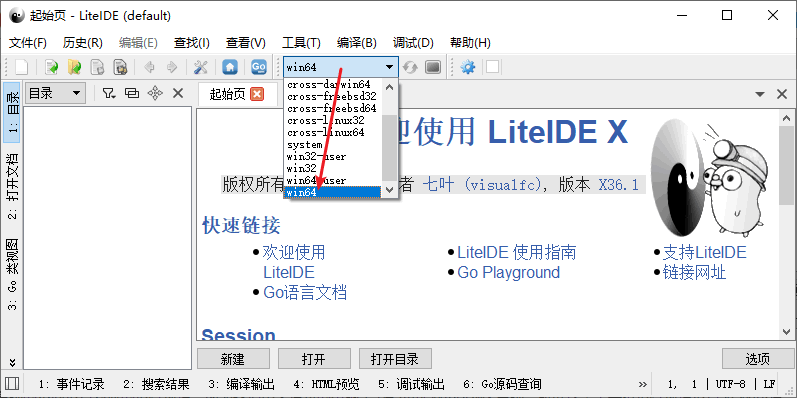797x398 pixels.
Task: Click the Save All toolbar icon
Action: coord(120,67)
